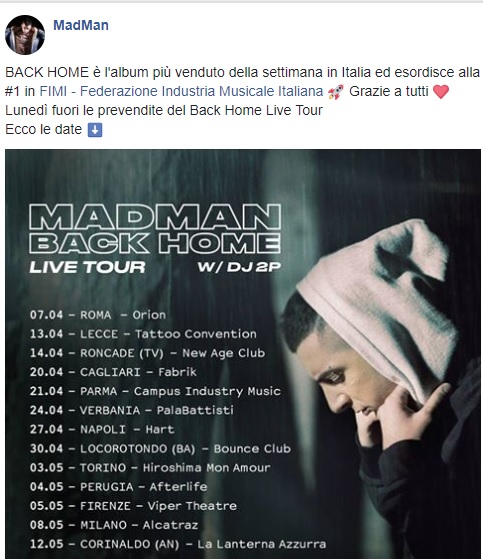Click the MILANO Alcatraz date line

click(114, 525)
